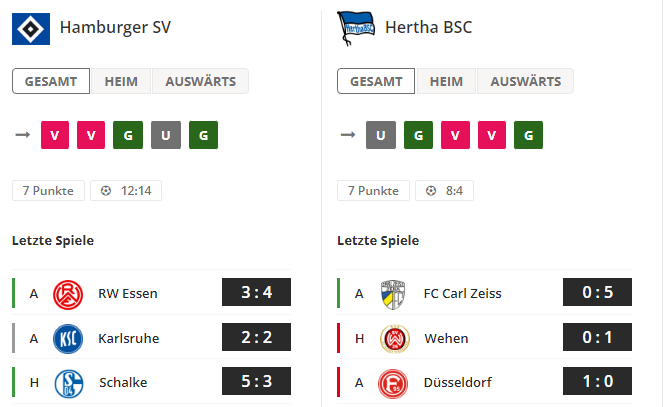Select Hertha BSC GESAMT tab

click(376, 81)
